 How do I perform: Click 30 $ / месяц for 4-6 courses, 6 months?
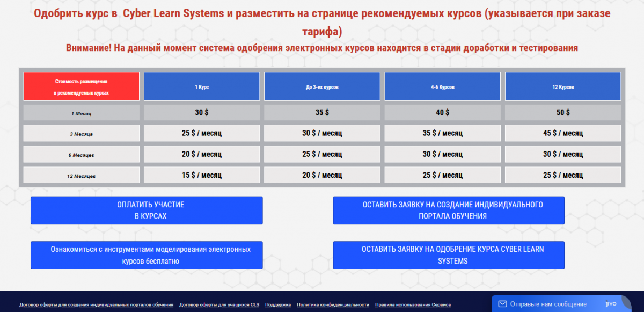point(443,155)
